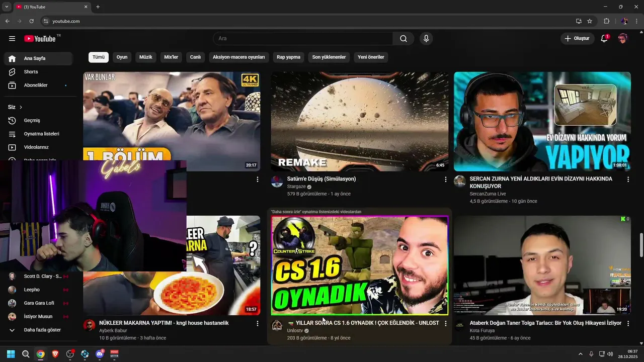This screenshot has width=644, height=362.
Task: Open the Sercan Zurna ev dizaynı thumbnail
Action: (542, 121)
